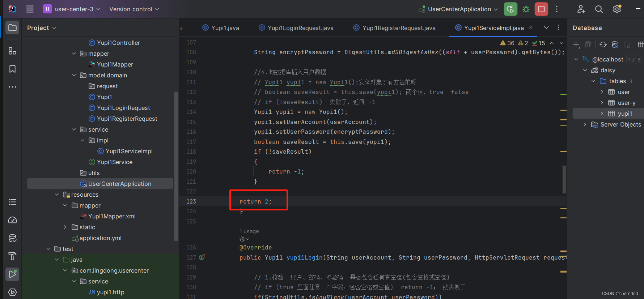
Task: Open editor tab options menu
Action: 558,28
